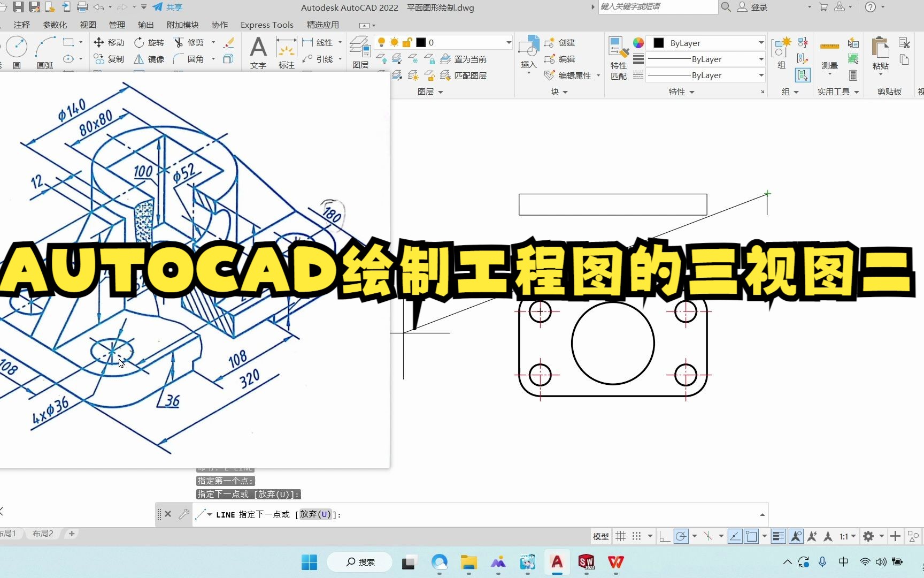Activate the Move (移动) tool
The image size is (924, 578).
coord(109,42)
